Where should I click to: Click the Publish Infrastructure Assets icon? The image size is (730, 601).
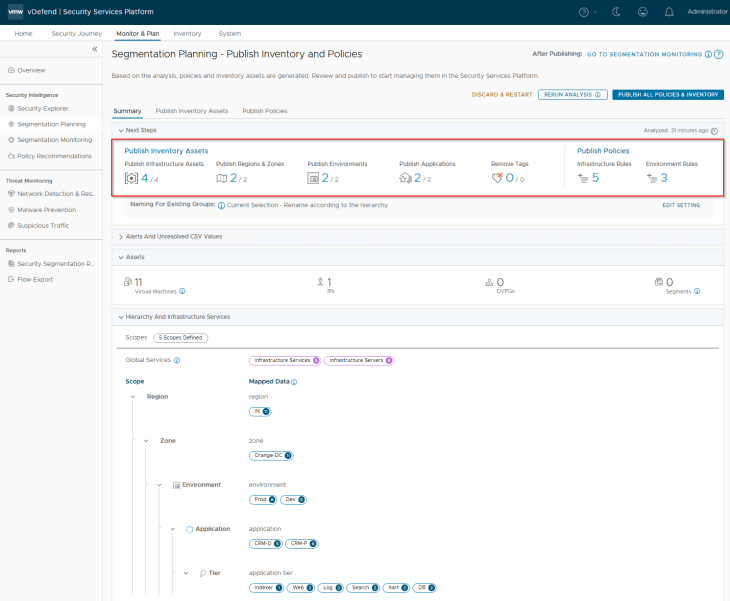[131, 178]
